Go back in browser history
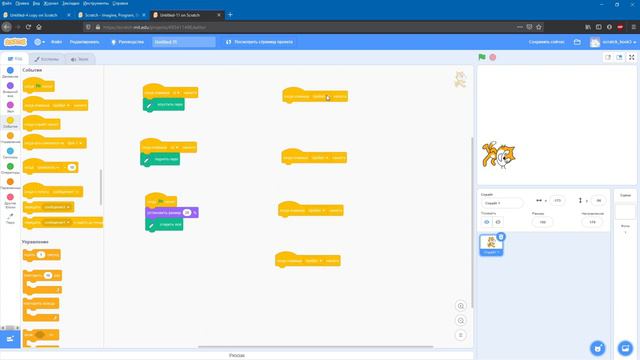Screen dimensions: 640x360 click(7, 27)
